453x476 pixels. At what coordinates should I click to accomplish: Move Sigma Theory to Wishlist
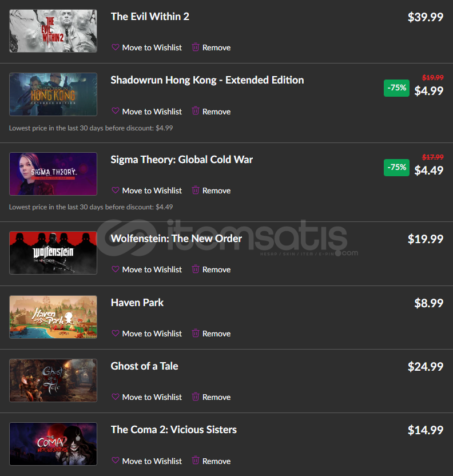[x=147, y=191]
